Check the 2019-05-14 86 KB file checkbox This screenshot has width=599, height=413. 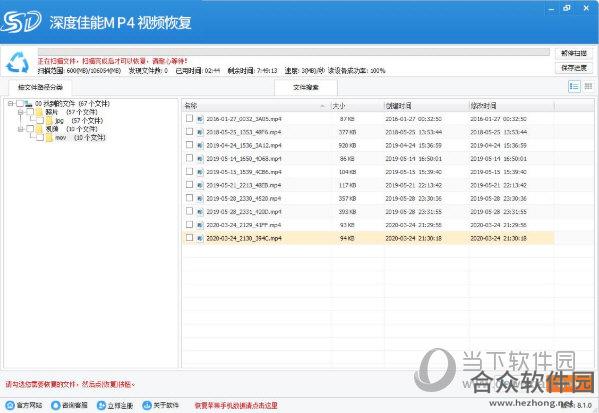point(189,158)
